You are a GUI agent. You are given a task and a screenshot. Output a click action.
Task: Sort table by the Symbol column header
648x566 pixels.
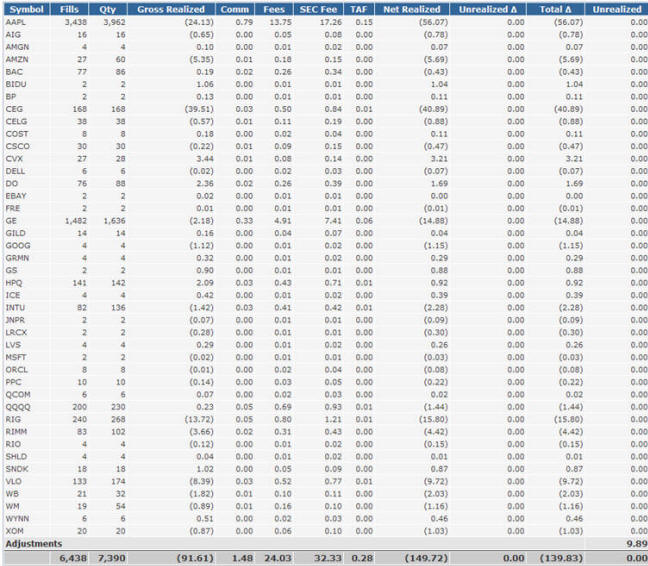pos(27,9)
